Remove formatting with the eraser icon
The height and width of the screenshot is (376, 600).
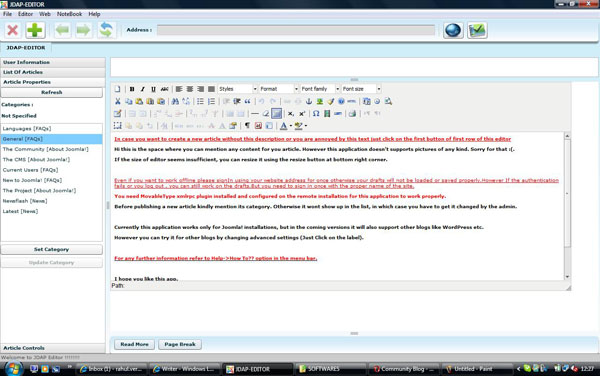click(x=266, y=114)
